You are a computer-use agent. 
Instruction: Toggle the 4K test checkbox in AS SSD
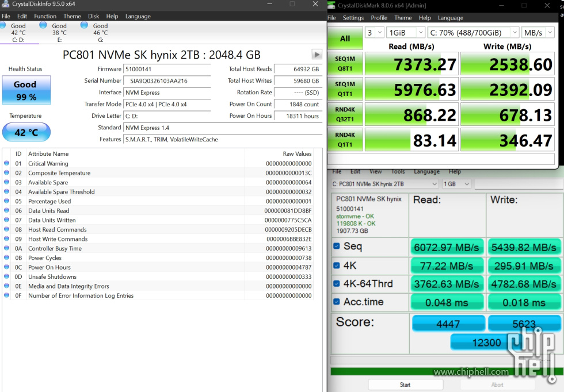337,266
